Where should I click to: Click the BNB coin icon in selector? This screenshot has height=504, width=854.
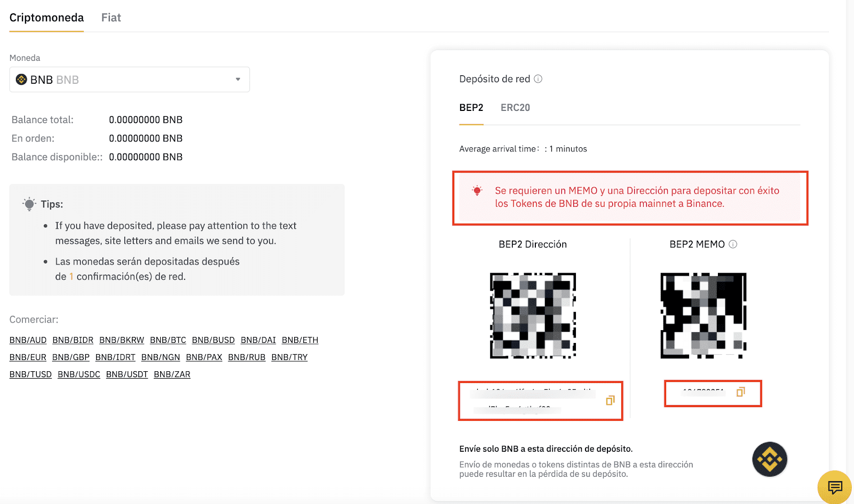21,79
